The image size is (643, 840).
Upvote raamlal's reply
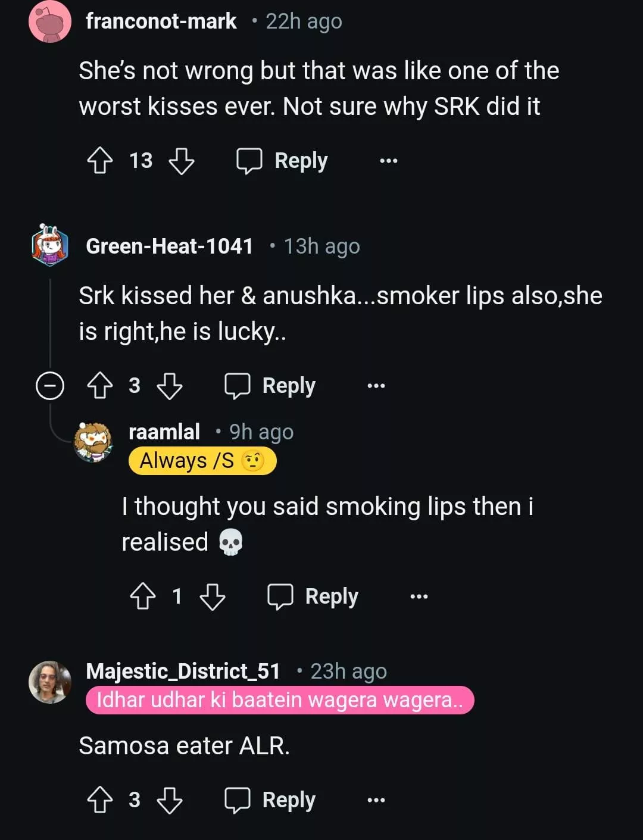pyautogui.click(x=142, y=596)
